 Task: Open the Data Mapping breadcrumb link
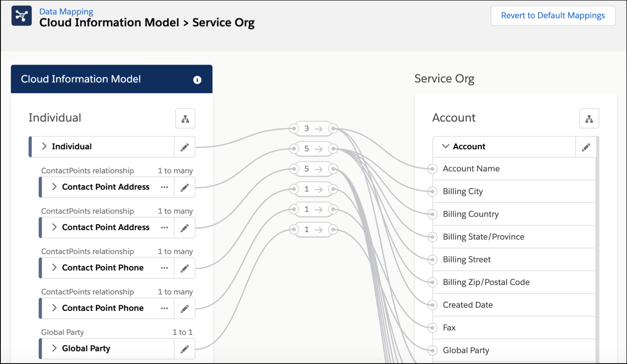click(66, 11)
